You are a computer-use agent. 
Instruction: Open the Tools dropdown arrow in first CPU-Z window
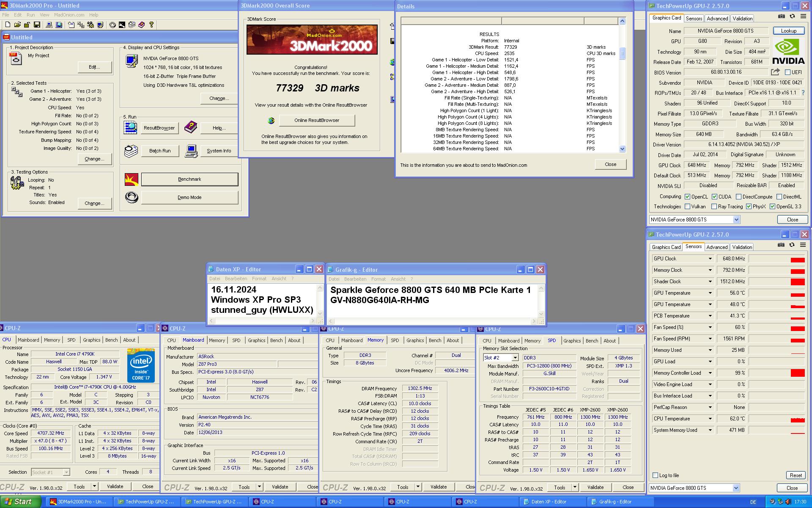click(x=94, y=486)
